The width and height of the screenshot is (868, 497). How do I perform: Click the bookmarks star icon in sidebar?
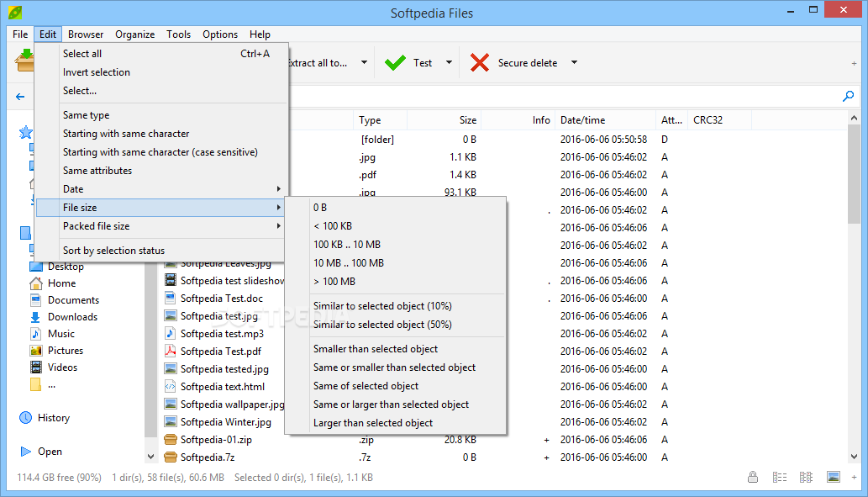(x=25, y=132)
